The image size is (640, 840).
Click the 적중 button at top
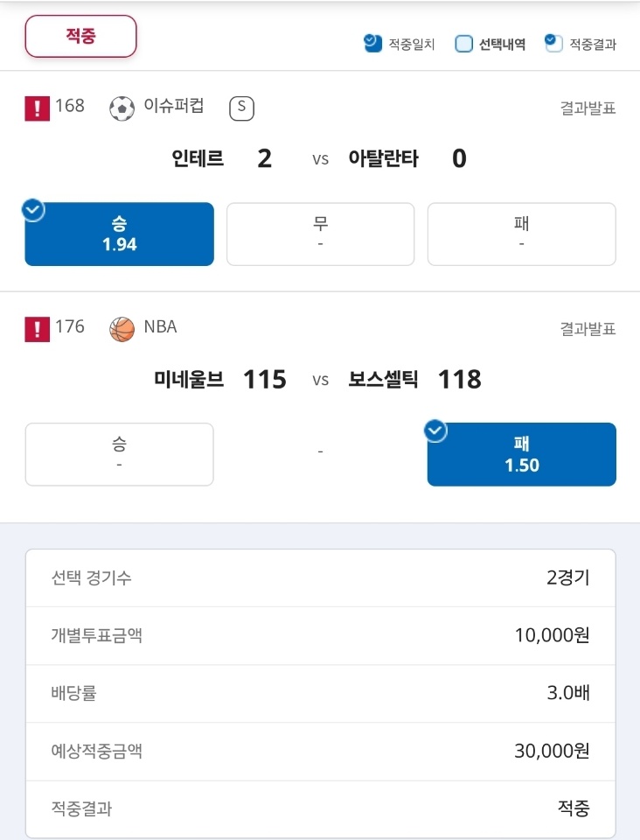click(80, 36)
